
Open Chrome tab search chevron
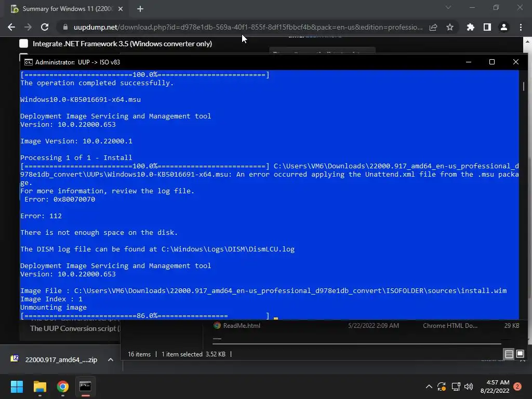point(448,7)
